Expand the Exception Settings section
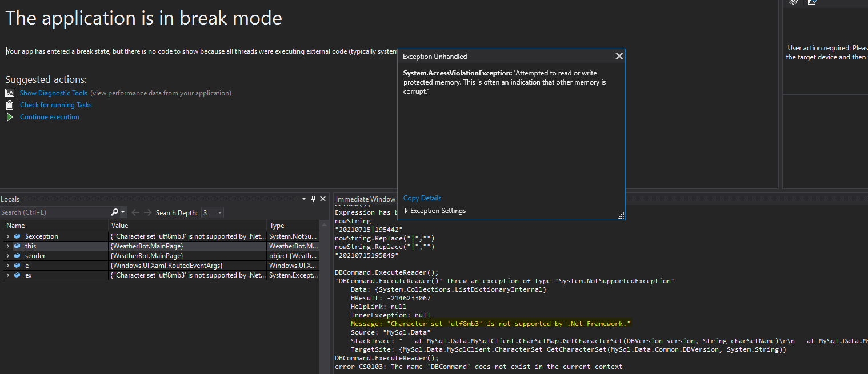This screenshot has height=374, width=868. pyautogui.click(x=406, y=211)
